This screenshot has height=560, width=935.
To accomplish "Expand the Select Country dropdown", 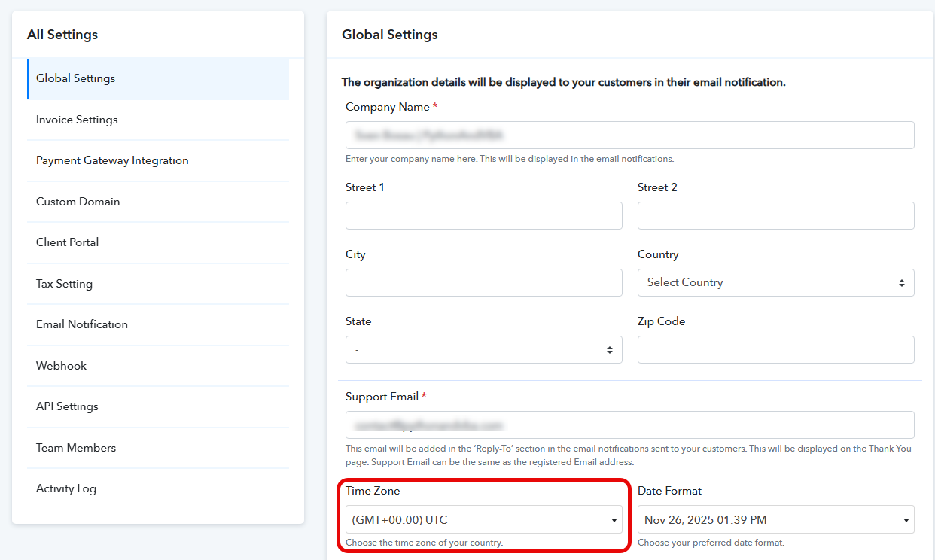I will click(x=775, y=282).
